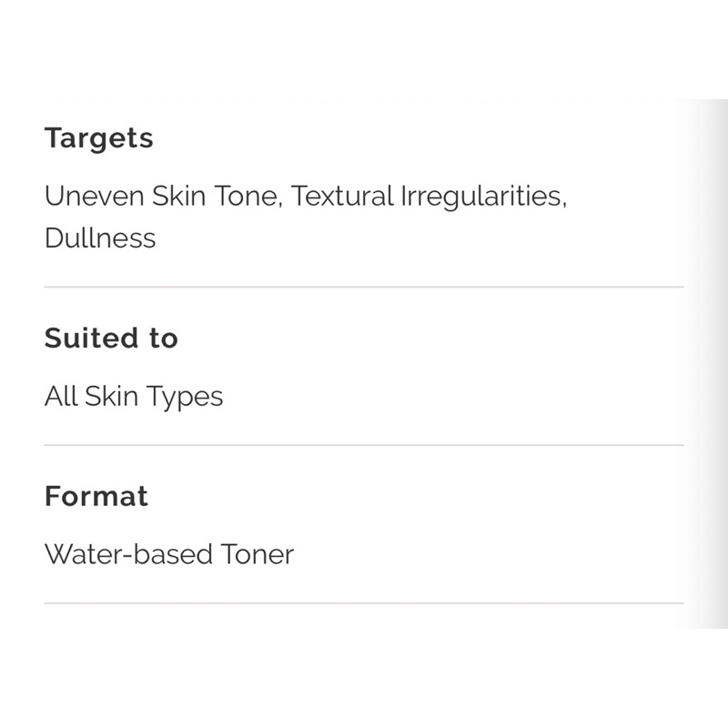Select the "Water-based Toner" text
728x728 pixels.
[x=168, y=554]
